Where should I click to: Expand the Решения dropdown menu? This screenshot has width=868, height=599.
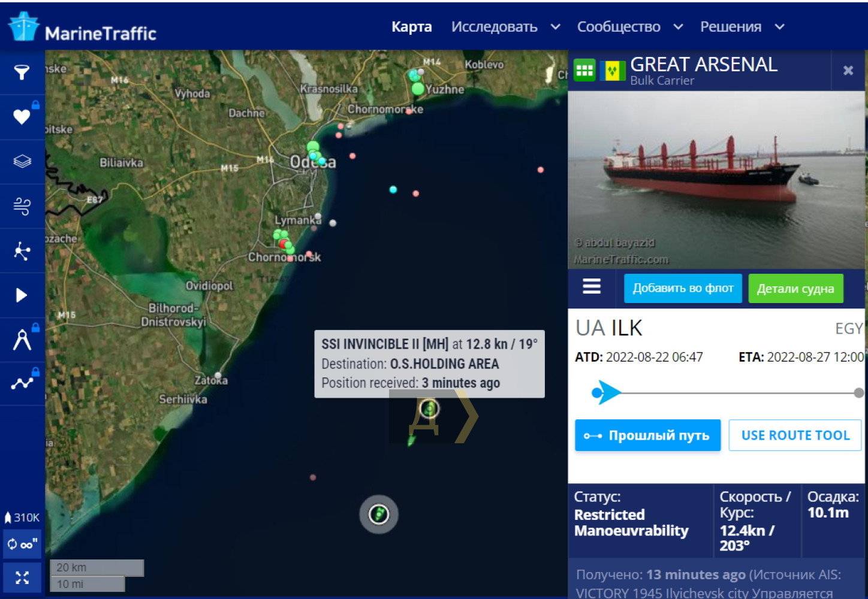[x=742, y=27]
